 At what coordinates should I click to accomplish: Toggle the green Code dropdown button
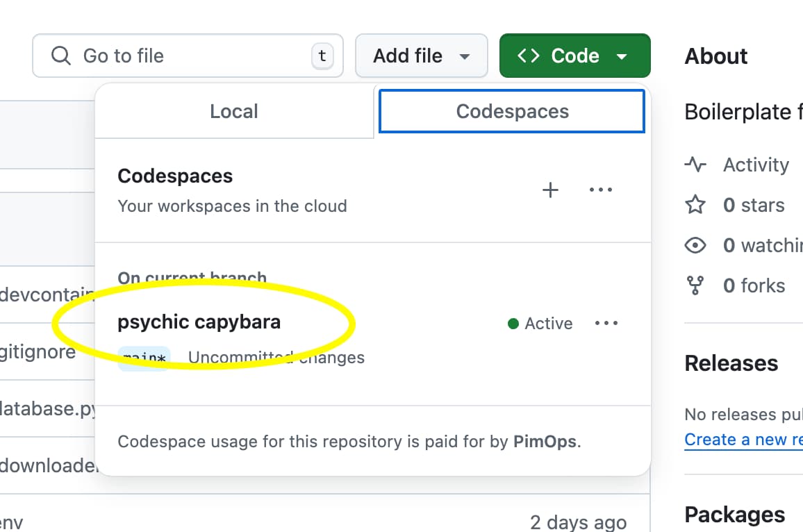(x=574, y=56)
